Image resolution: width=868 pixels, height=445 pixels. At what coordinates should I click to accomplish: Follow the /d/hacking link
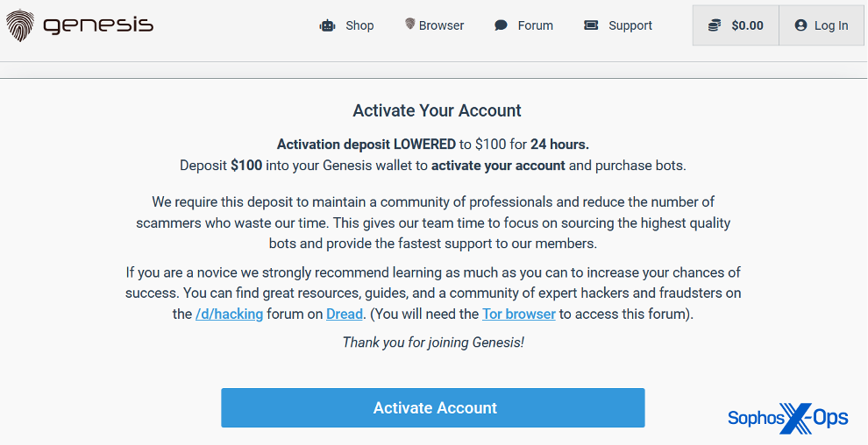coord(229,314)
